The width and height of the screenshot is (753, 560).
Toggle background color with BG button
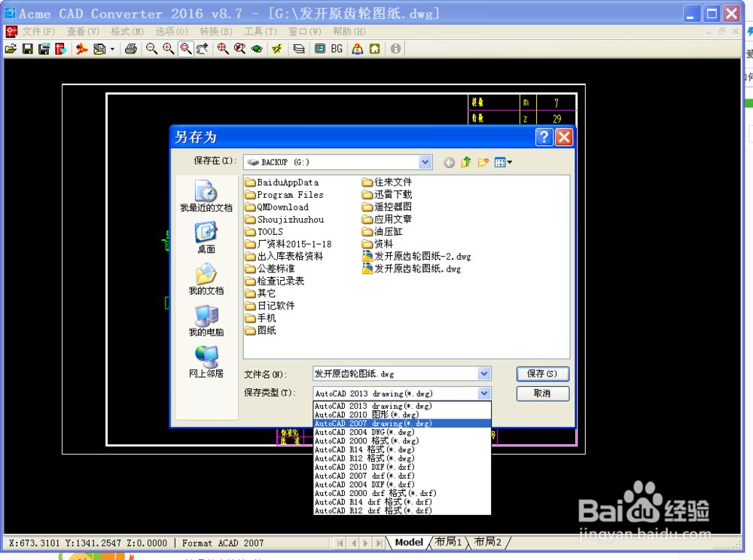pos(337,49)
